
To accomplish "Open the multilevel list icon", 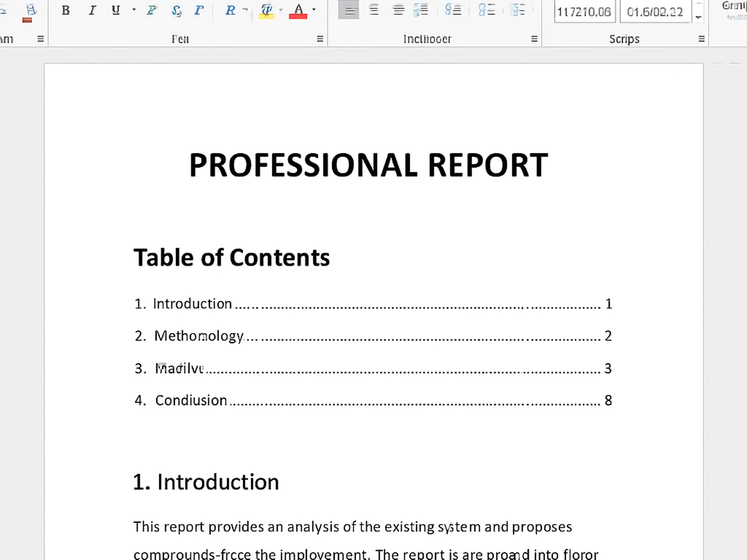I will 517,10.
